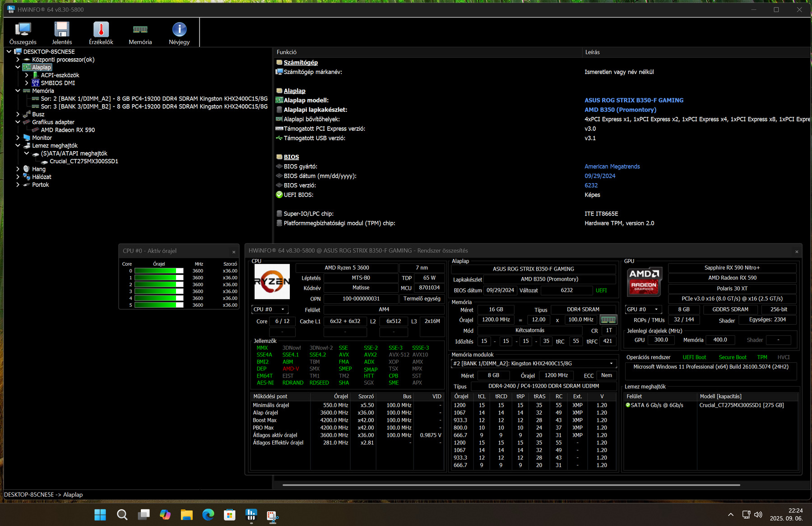Click the Funkció column header
Screen dimensions: 812x526
pos(427,52)
